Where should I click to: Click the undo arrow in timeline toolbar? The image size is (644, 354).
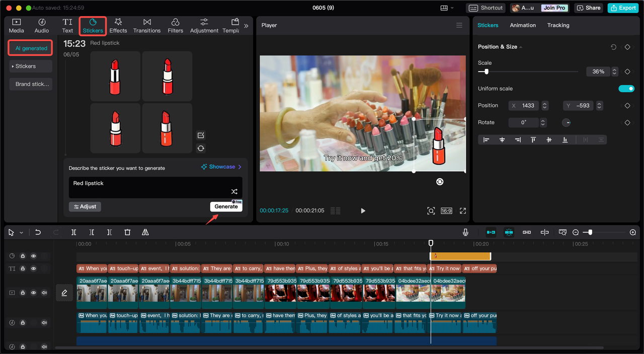(38, 232)
